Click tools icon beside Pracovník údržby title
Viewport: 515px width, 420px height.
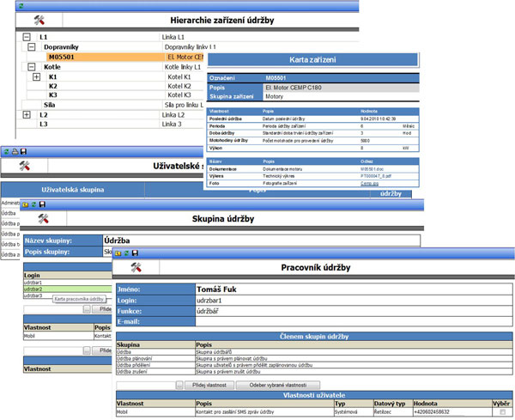click(136, 267)
